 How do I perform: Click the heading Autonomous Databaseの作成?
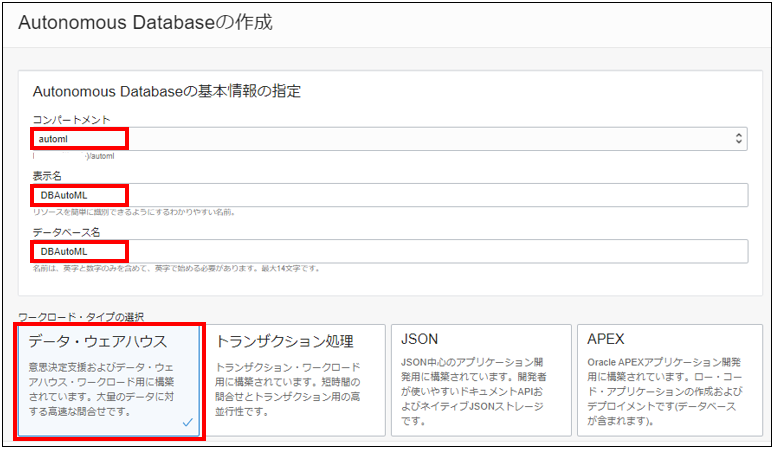145,23
